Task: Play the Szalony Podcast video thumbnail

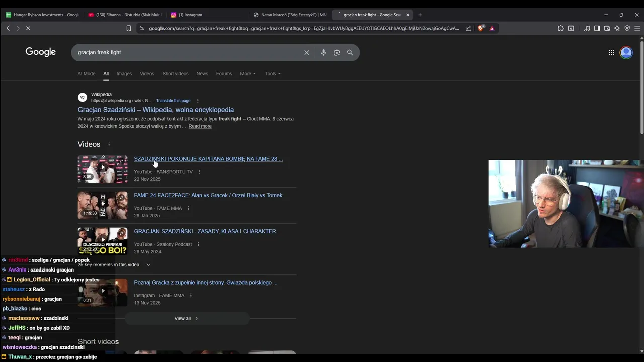Action: (103, 241)
